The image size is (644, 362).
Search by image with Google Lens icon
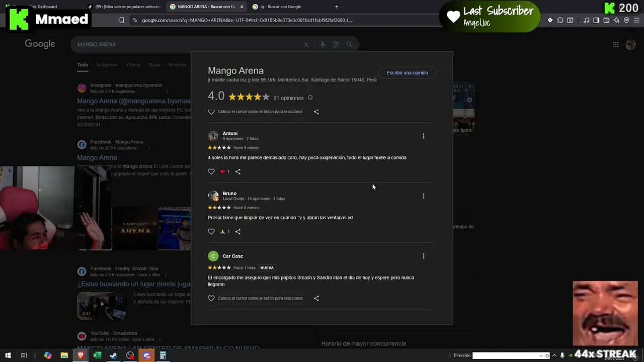coord(336,44)
